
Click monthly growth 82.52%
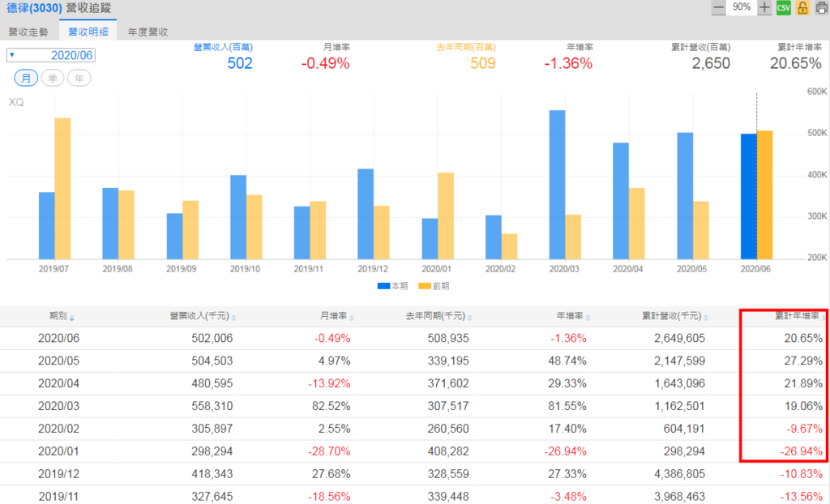coord(331,406)
